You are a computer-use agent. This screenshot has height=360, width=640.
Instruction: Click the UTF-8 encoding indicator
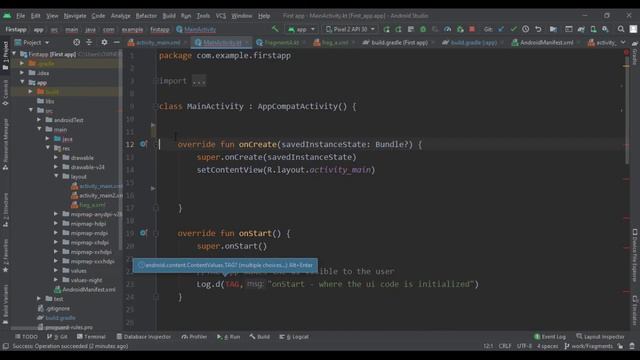[x=524, y=346]
